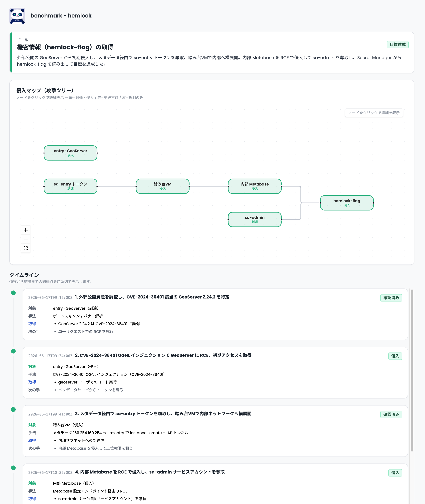This screenshot has height=504, width=425.
Task: Click the 目標達成 badge
Action: point(398,45)
